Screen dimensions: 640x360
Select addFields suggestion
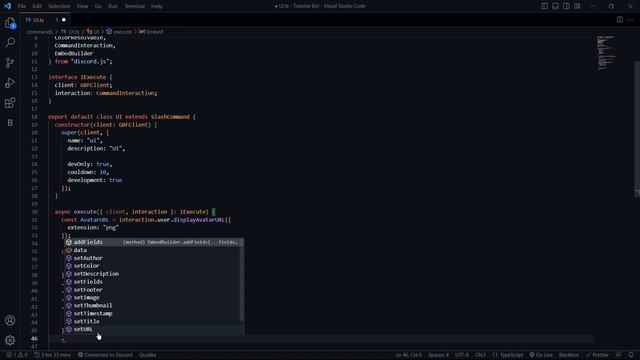(154, 242)
